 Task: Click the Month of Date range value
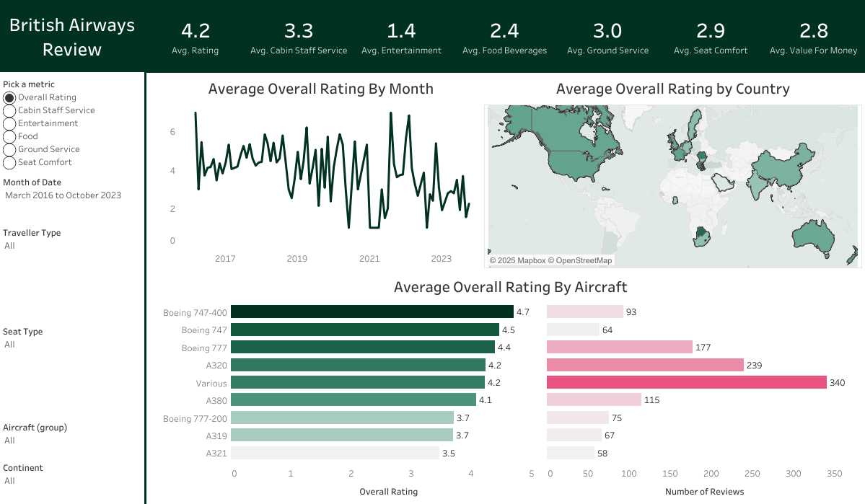click(x=63, y=195)
